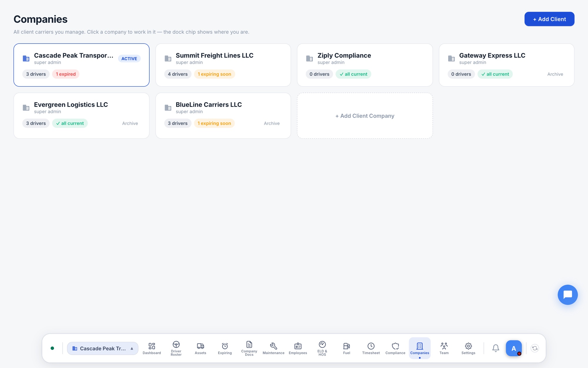This screenshot has width=588, height=368.
Task: Click Evergreen 3 drivers chip
Action: (36, 123)
